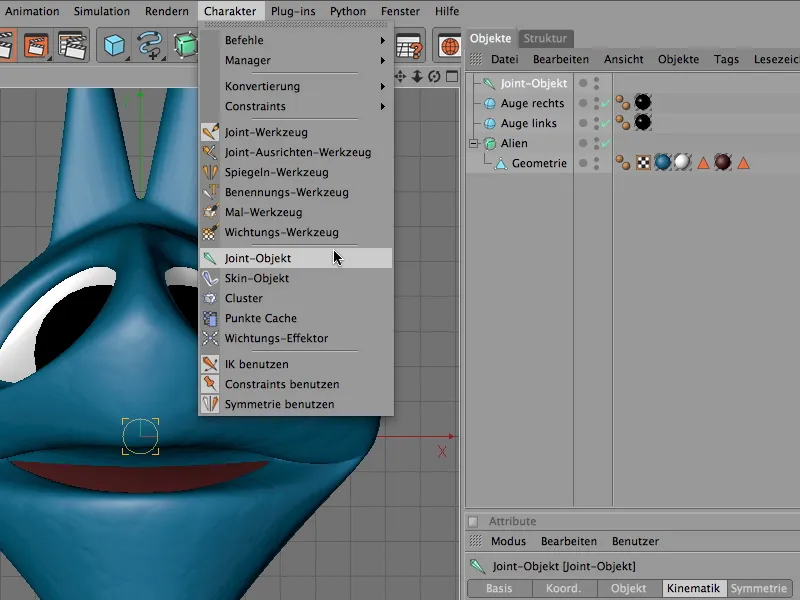Toggle the enable check of Auge rechts

[x=606, y=103]
